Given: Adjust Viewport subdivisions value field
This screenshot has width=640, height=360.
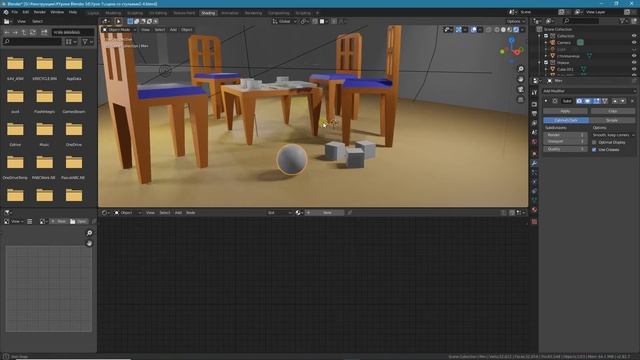Looking at the screenshot, I should click(565, 141).
